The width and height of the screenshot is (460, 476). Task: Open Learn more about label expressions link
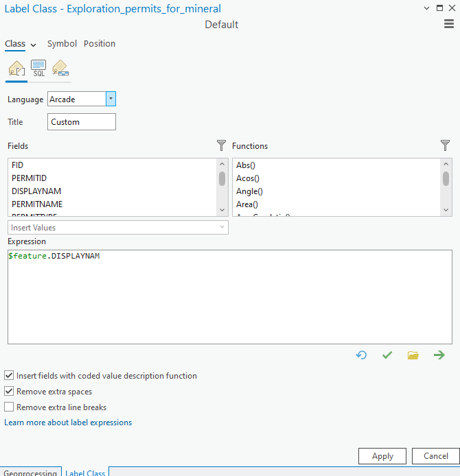click(x=68, y=423)
